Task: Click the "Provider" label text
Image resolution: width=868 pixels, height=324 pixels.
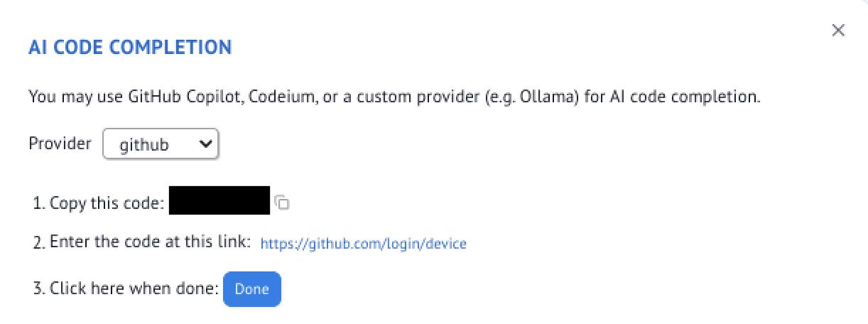Action: pyautogui.click(x=60, y=144)
